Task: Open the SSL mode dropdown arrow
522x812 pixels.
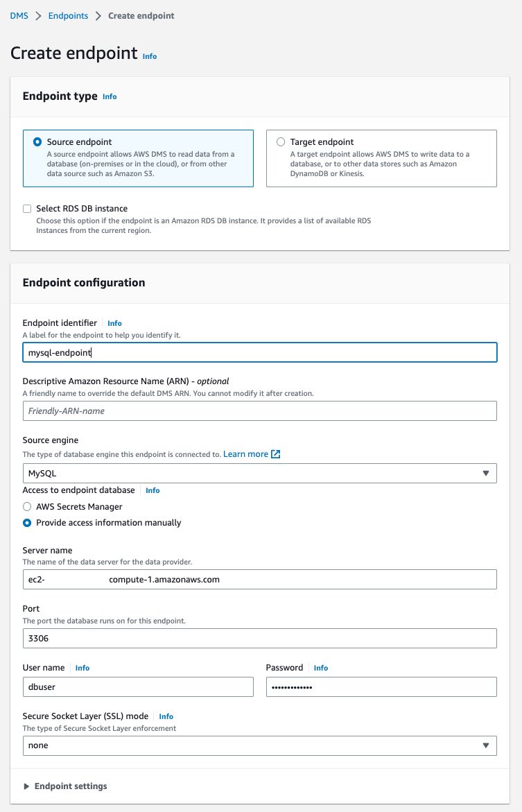Action: coord(486,745)
